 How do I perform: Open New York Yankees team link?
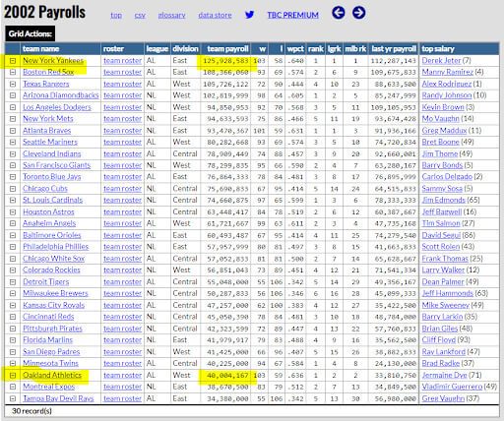tap(53, 60)
